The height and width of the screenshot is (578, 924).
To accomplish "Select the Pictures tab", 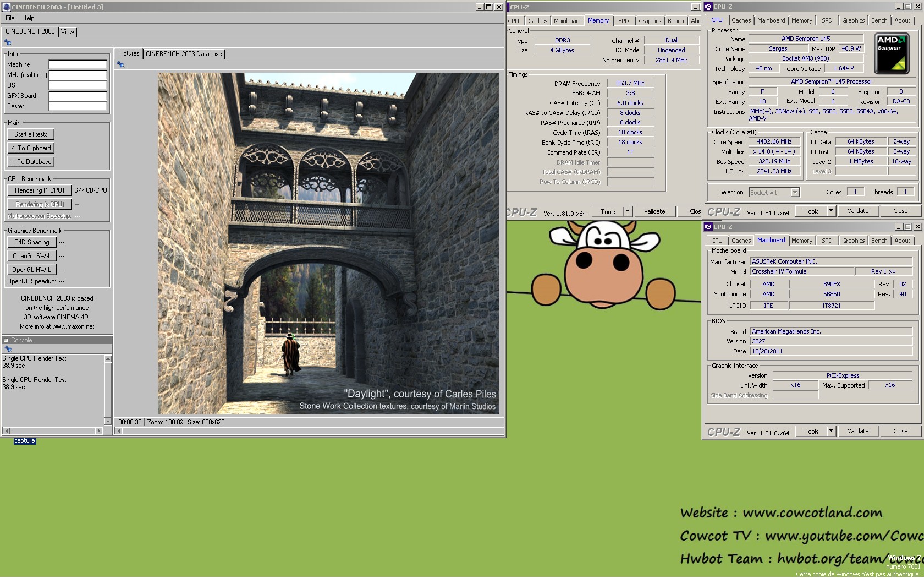I will pos(129,53).
